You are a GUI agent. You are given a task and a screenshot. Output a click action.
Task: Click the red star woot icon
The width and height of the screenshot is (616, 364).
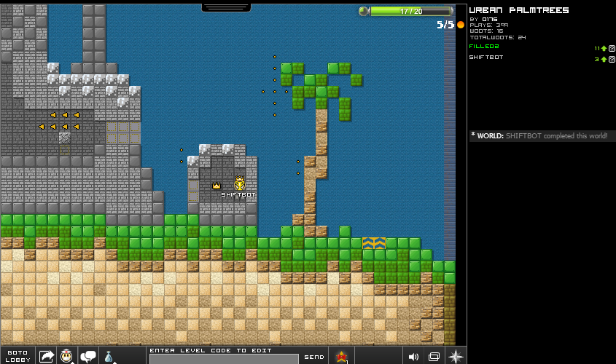(341, 356)
